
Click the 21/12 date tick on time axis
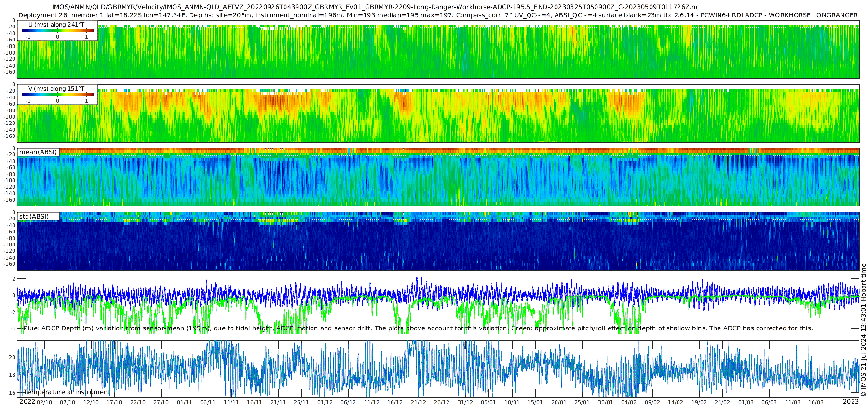[x=418, y=402]
